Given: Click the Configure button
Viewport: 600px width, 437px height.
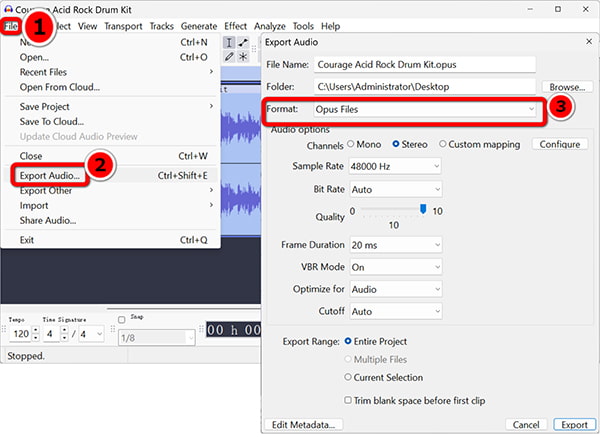Looking at the screenshot, I should (x=560, y=144).
